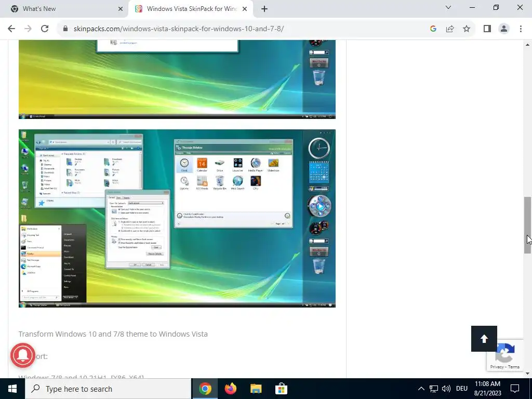
Task: Click the DEU language indicator
Action: tap(462, 389)
